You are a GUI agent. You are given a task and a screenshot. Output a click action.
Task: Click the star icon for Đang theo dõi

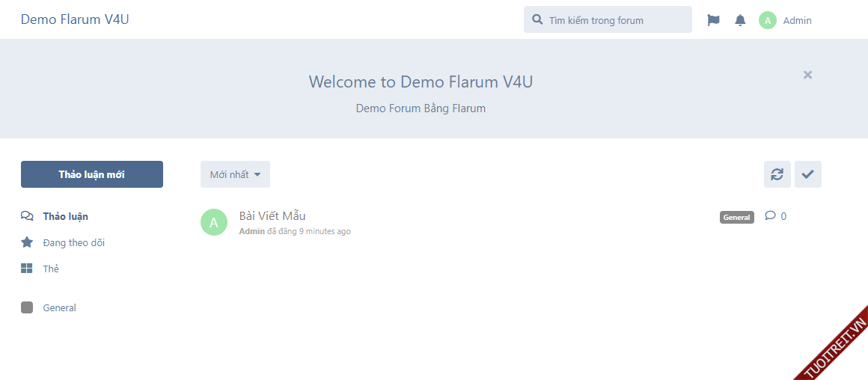tap(27, 242)
